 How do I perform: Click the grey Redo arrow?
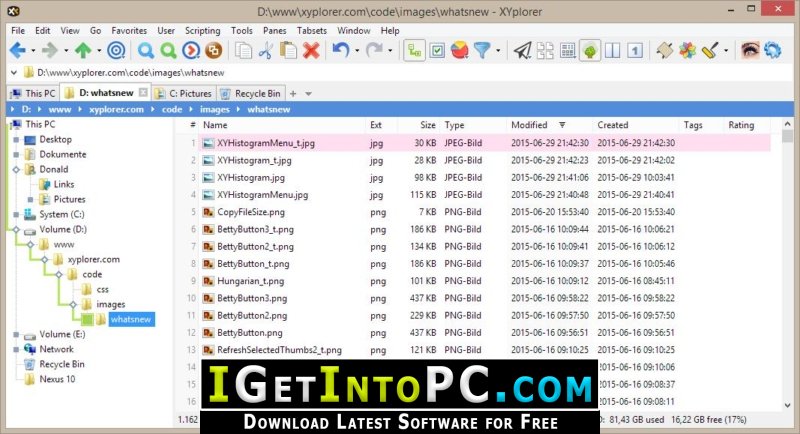(374, 50)
